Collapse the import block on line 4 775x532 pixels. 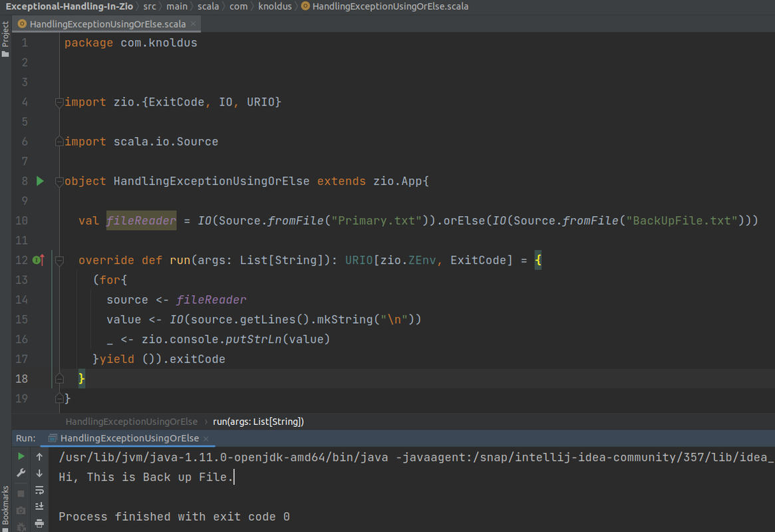coord(59,102)
